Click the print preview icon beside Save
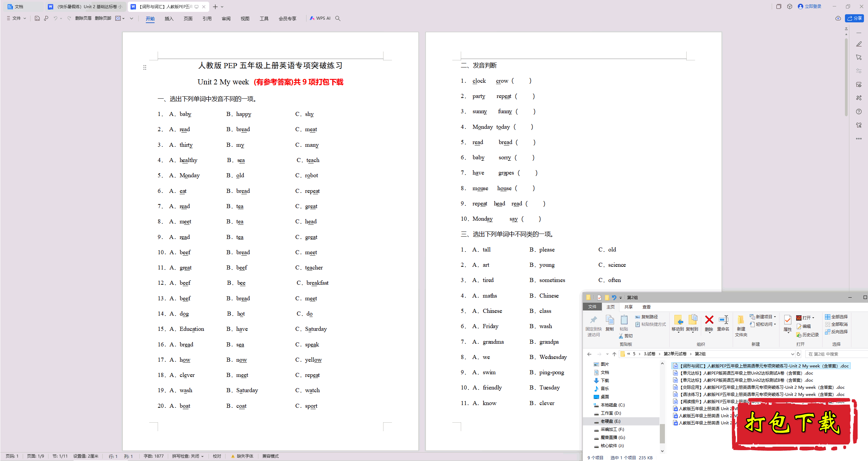Screen dimensions: 868x461 [46, 18]
